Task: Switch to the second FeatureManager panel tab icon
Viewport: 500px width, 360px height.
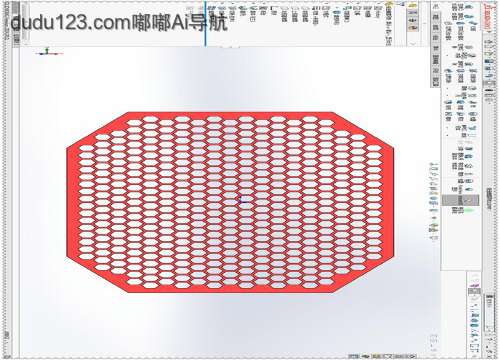Action: point(413,13)
